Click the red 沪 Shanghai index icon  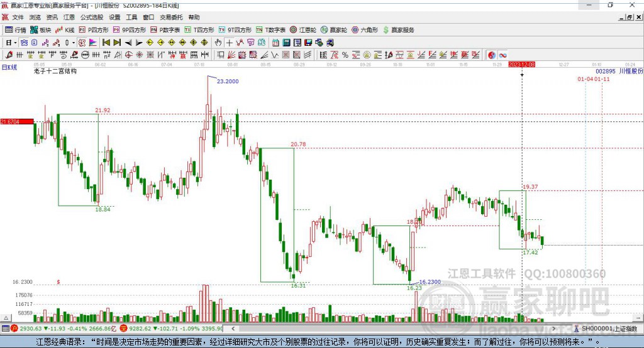point(14,329)
